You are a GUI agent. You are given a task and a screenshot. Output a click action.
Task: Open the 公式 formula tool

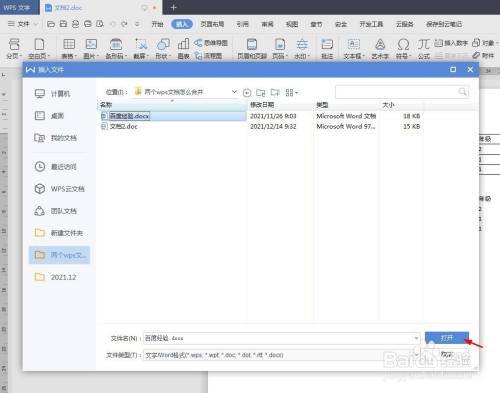[424, 49]
